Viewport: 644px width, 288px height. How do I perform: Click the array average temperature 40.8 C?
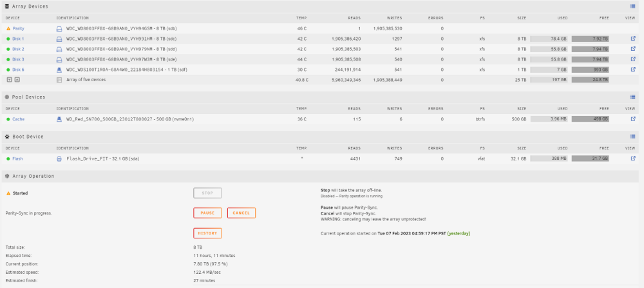click(x=302, y=80)
